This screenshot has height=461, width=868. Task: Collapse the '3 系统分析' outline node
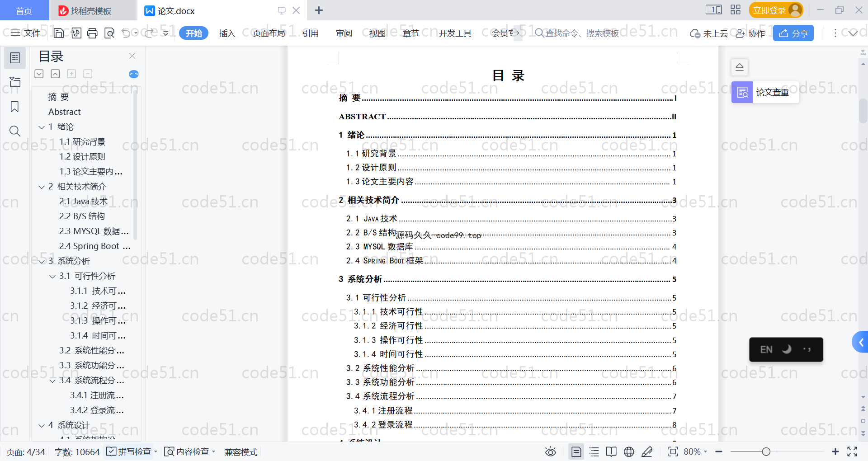click(x=42, y=262)
